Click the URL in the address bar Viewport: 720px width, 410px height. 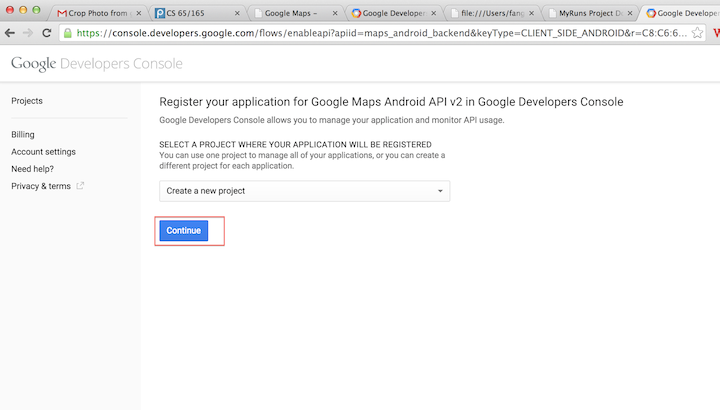[x=381, y=33]
